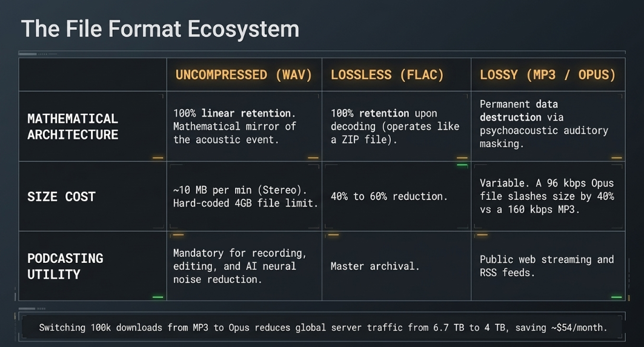Screen dimensions: 644x347
Task: Click the SIZE COST row label
Action: click(x=61, y=197)
